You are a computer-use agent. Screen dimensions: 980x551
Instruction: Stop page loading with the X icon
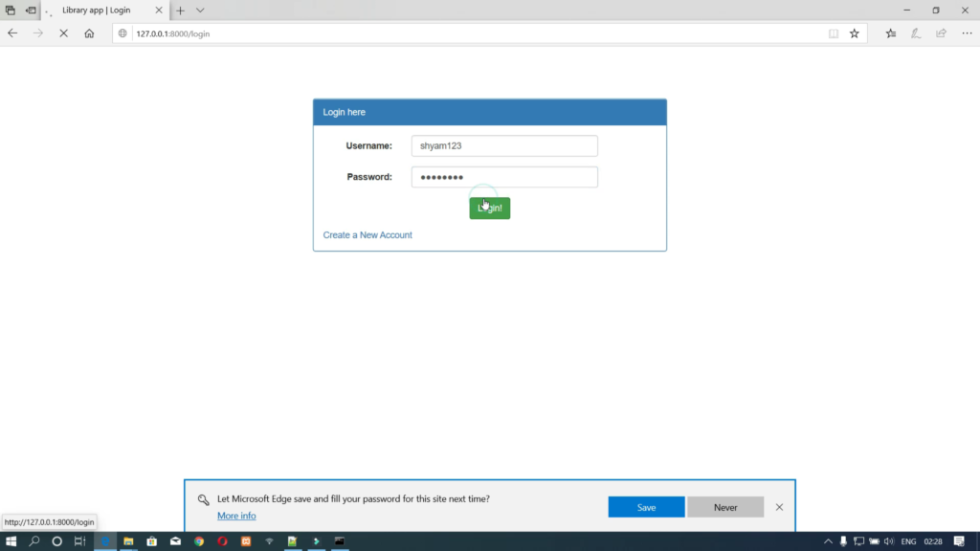tap(63, 33)
